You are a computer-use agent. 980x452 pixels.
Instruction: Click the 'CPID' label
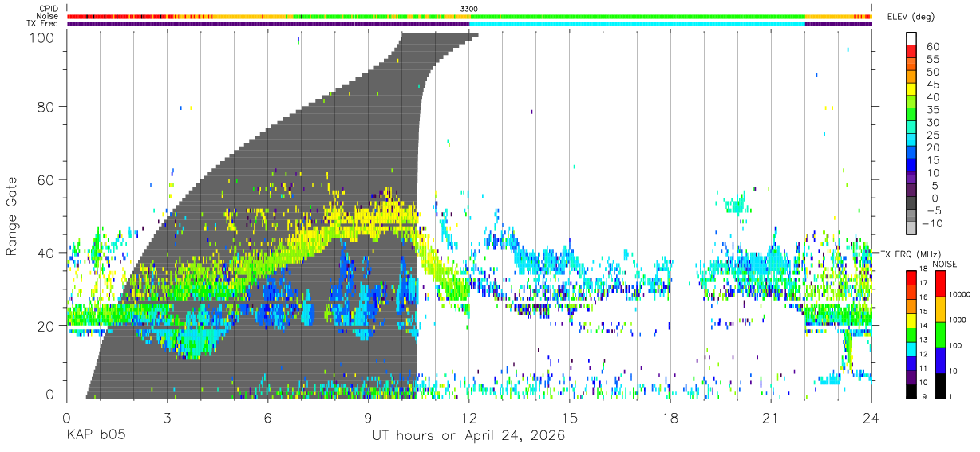[x=49, y=9]
